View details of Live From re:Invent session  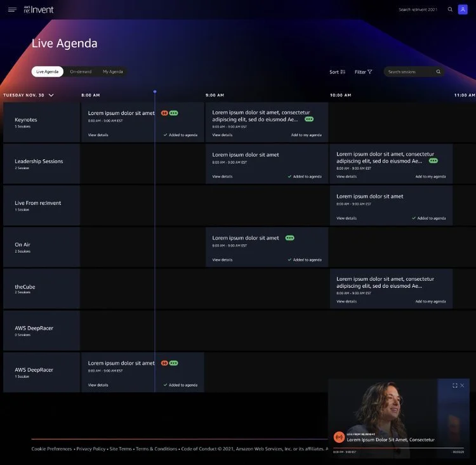coord(347,218)
